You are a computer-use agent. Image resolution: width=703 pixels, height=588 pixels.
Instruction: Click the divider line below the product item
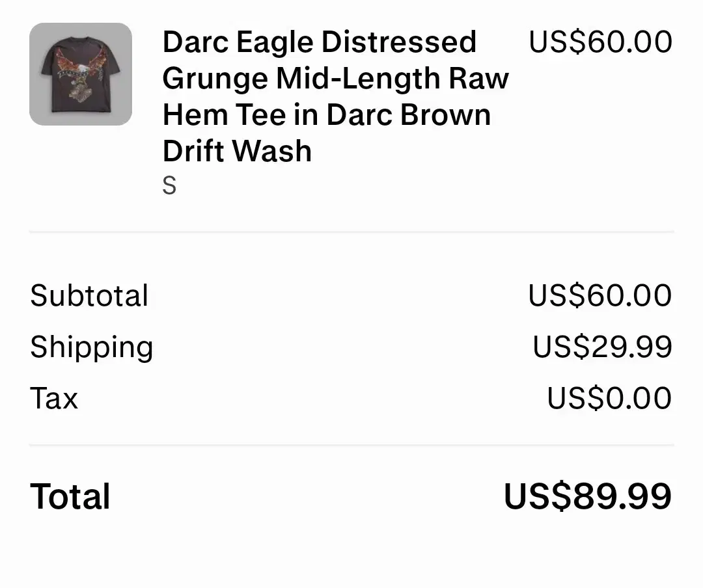click(351, 232)
